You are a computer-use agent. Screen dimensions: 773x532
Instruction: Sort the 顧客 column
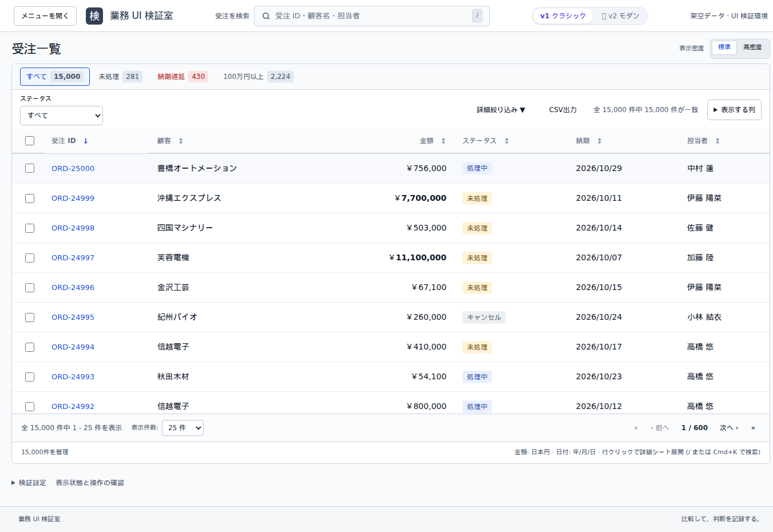pos(181,141)
